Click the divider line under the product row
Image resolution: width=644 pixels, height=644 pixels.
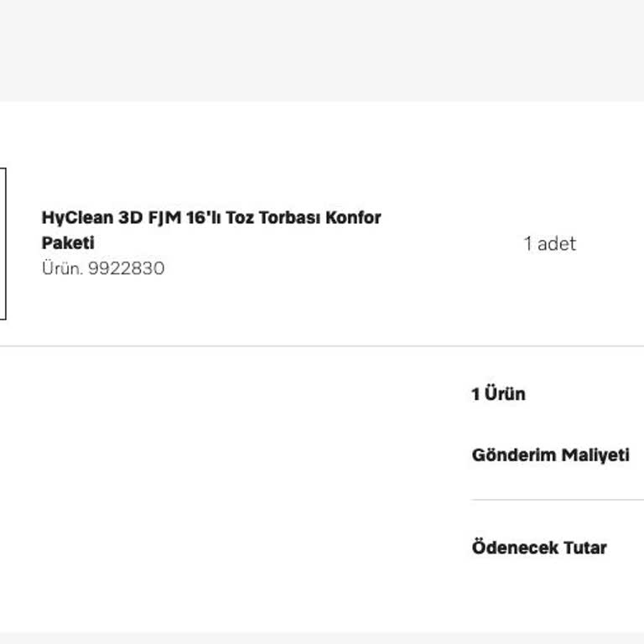pyautogui.click(x=322, y=345)
